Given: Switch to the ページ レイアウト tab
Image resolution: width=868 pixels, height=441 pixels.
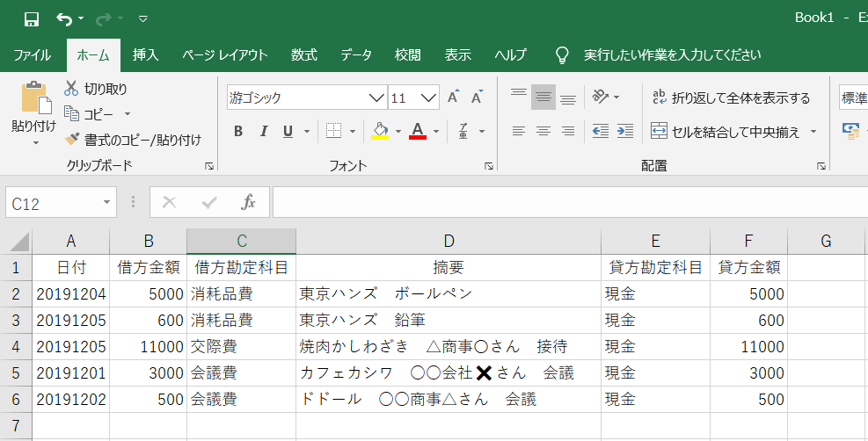Looking at the screenshot, I should click(x=225, y=54).
